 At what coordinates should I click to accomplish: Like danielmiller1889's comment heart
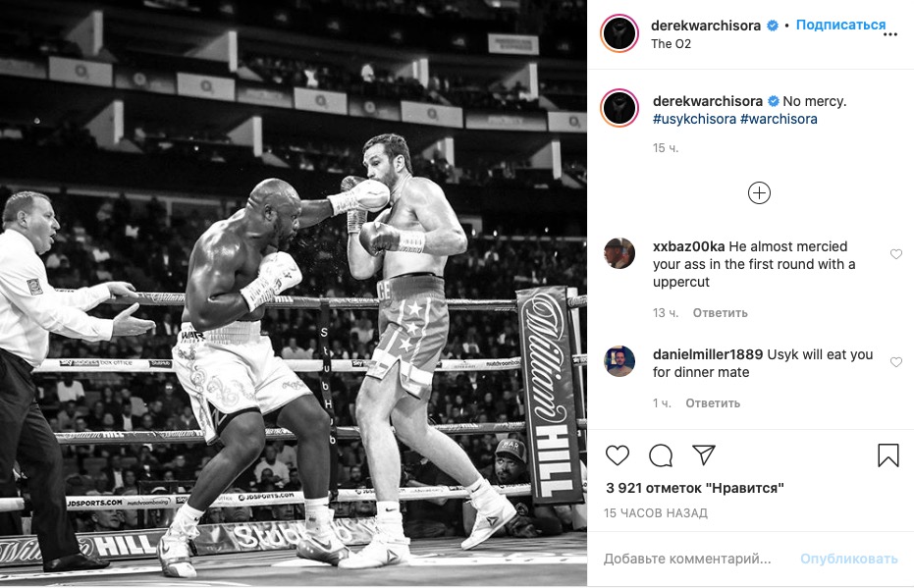click(896, 362)
